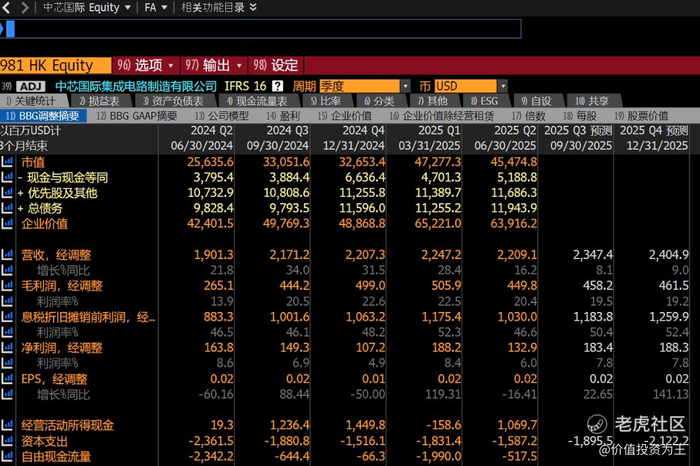The image size is (700, 466).
Task: Click the chart icon beside 市值 row
Action: pyautogui.click(x=8, y=162)
